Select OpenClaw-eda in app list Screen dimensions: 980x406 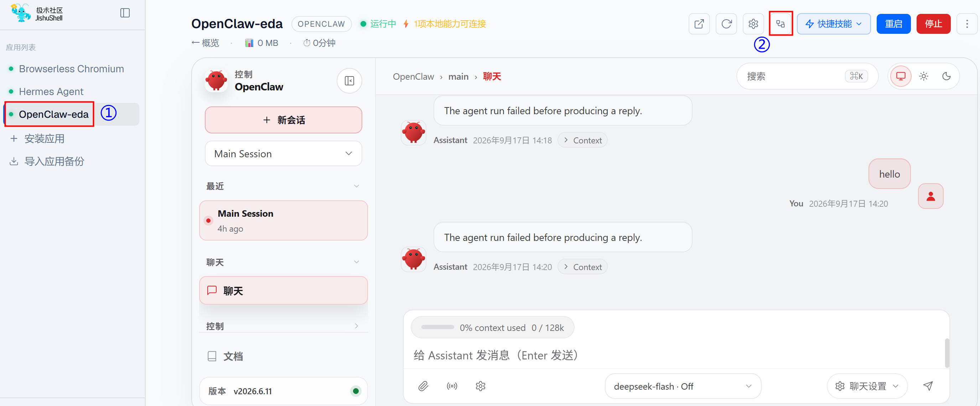[71, 114]
